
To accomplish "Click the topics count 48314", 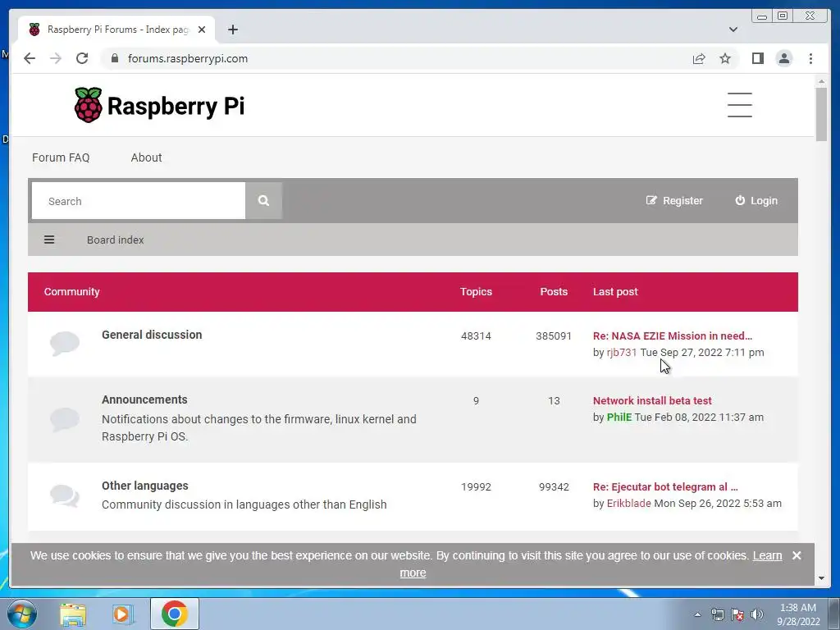I will (x=476, y=336).
